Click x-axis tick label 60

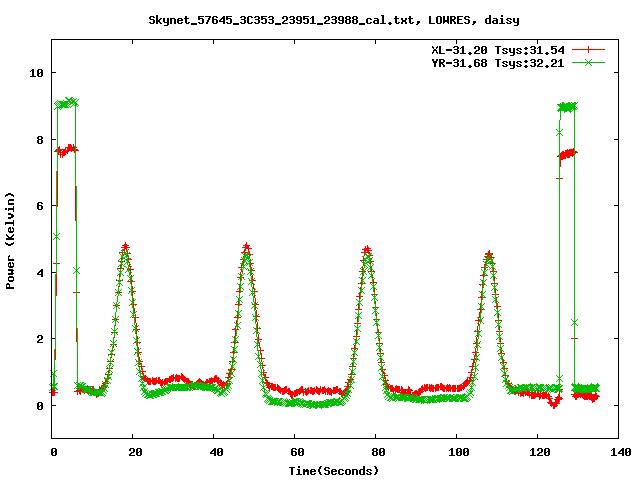(297, 452)
